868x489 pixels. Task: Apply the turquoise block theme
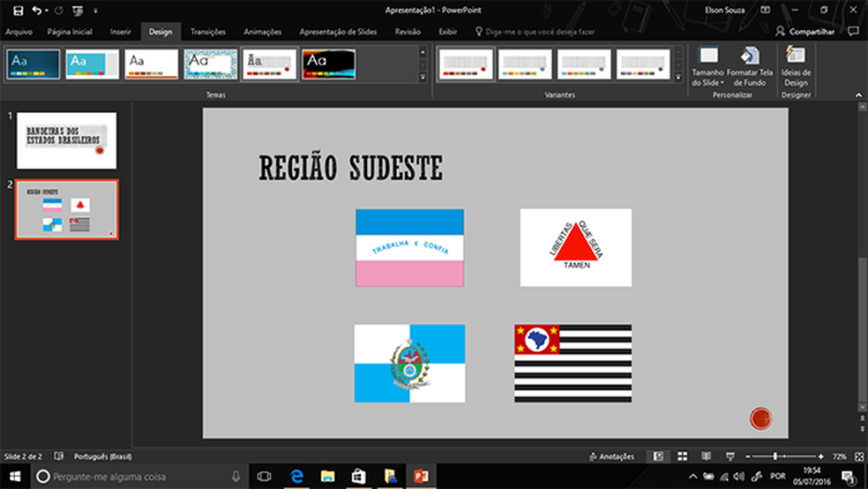click(x=92, y=64)
